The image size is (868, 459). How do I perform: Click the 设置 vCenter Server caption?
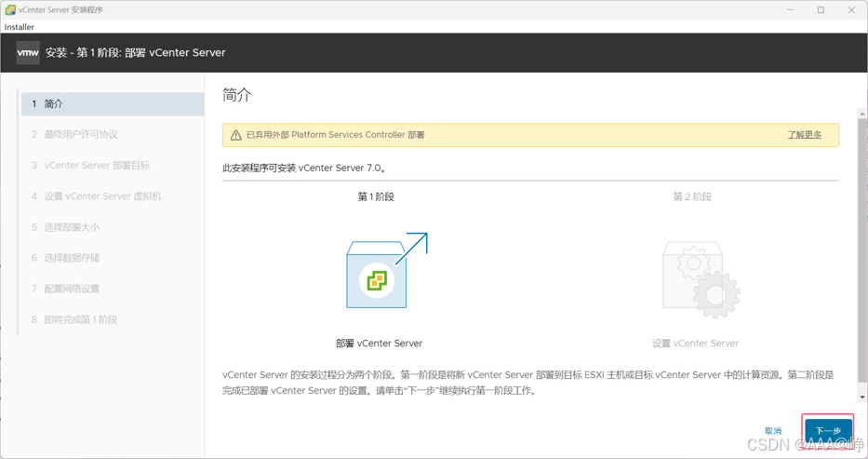tap(695, 344)
